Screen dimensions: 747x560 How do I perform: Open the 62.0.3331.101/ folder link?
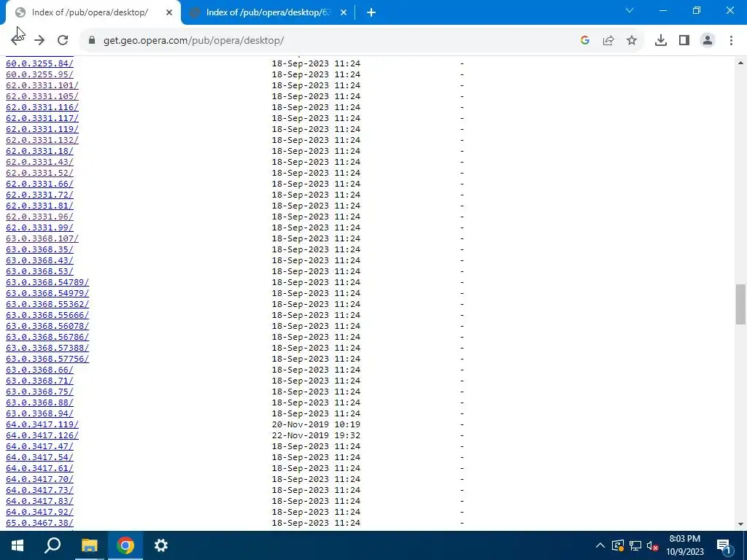pyautogui.click(x=42, y=85)
